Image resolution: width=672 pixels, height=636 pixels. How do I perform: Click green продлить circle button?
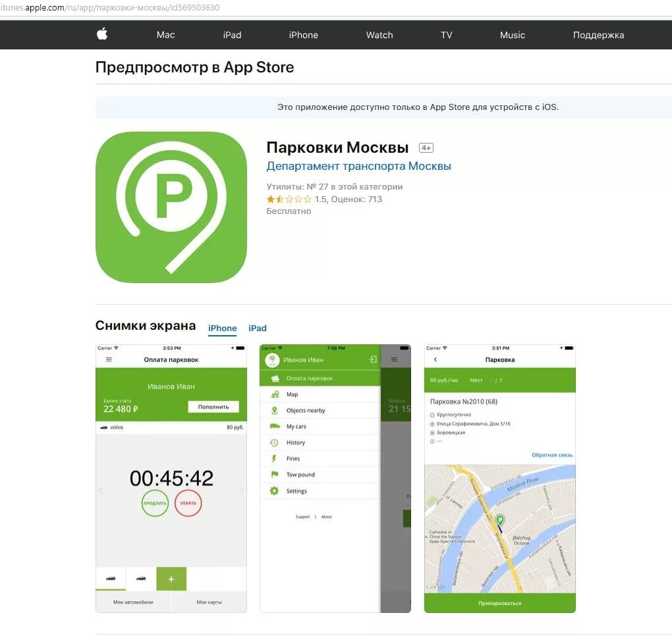point(155,503)
